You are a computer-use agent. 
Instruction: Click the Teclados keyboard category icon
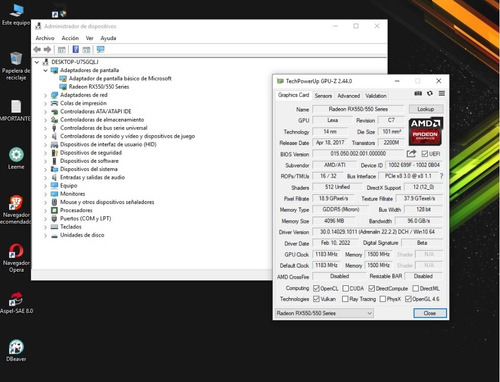click(54, 227)
